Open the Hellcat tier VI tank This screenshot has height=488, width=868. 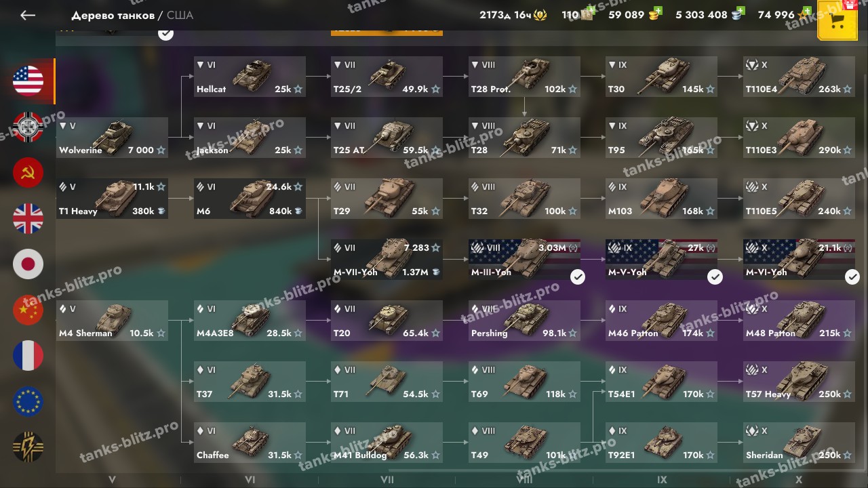pyautogui.click(x=250, y=76)
